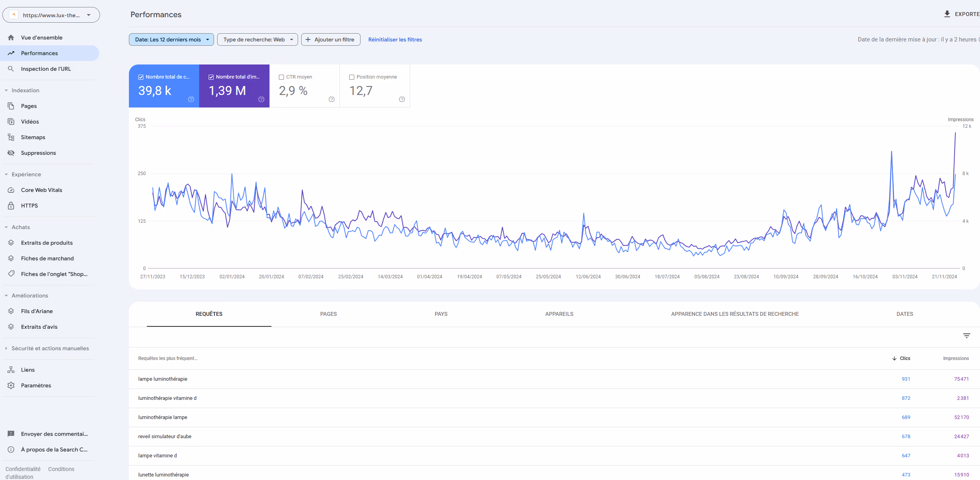Open Paramètres gear icon

tap(11, 385)
